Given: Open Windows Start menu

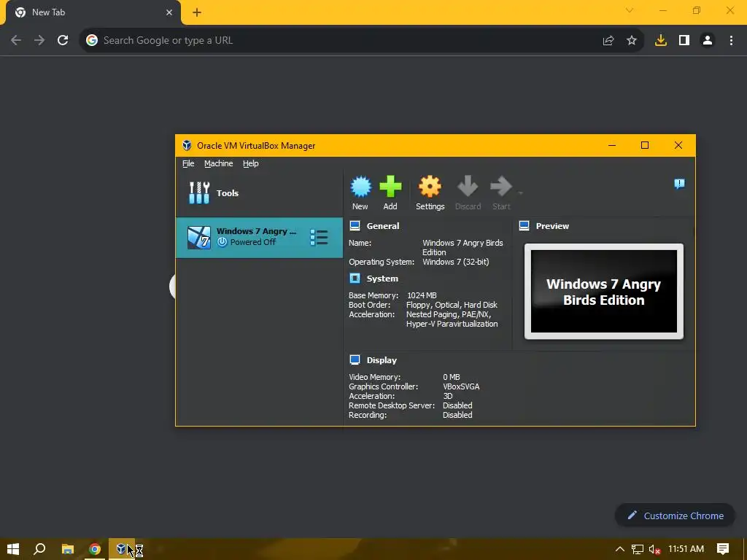Looking at the screenshot, I should 13,549.
